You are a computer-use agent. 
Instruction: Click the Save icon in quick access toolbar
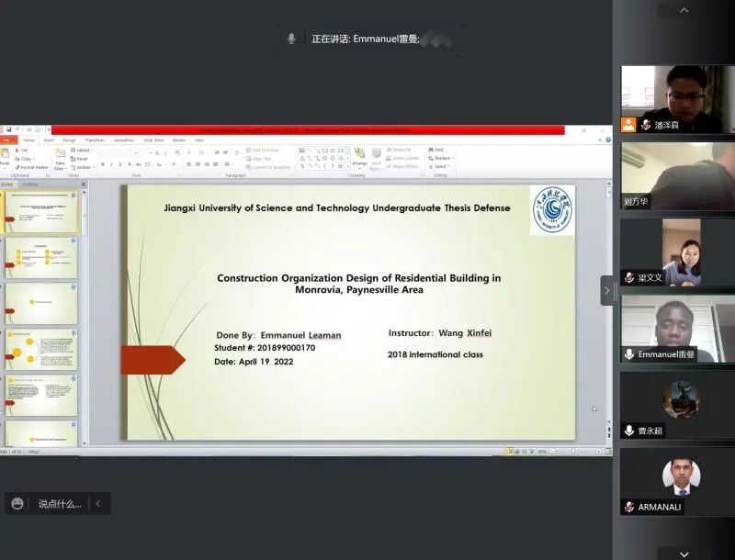pos(8,129)
